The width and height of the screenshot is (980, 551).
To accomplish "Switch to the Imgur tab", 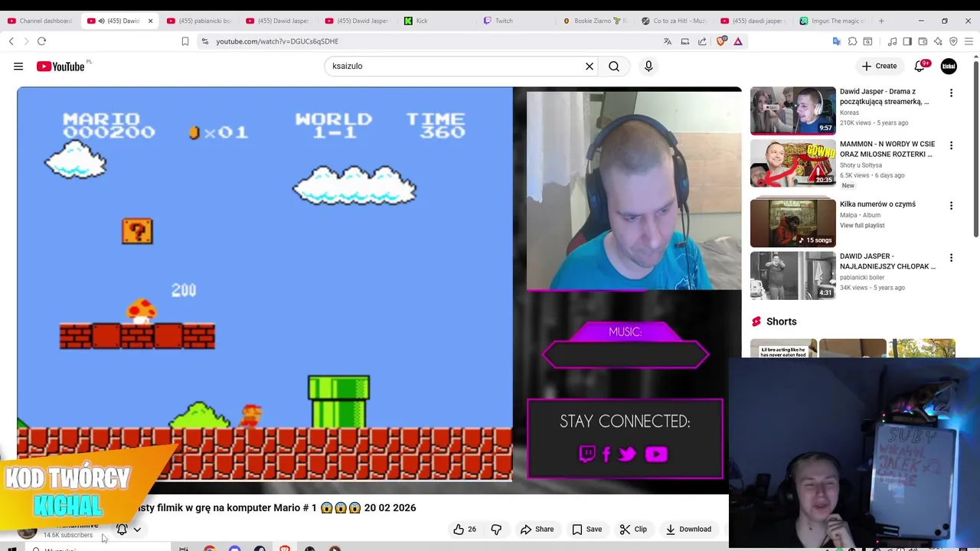I will tap(831, 21).
